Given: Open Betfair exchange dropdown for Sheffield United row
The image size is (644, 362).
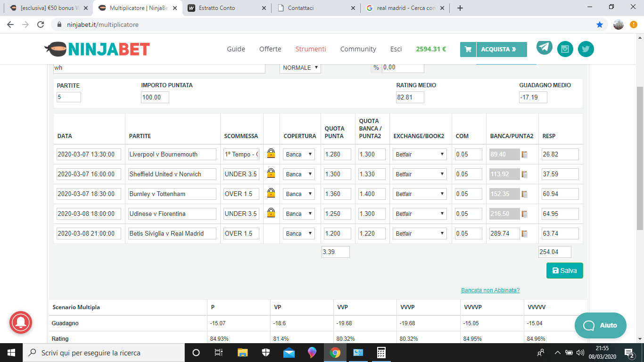Looking at the screenshot, I should click(x=420, y=174).
